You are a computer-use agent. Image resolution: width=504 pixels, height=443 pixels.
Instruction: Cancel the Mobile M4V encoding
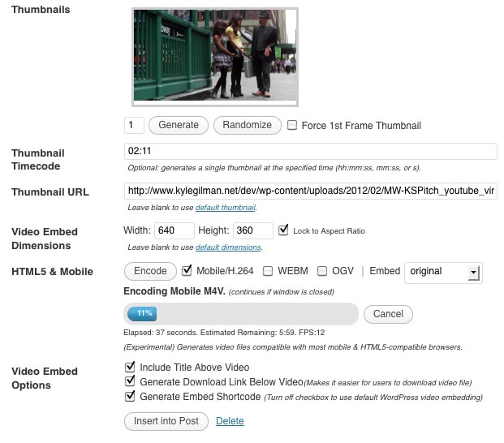388,314
